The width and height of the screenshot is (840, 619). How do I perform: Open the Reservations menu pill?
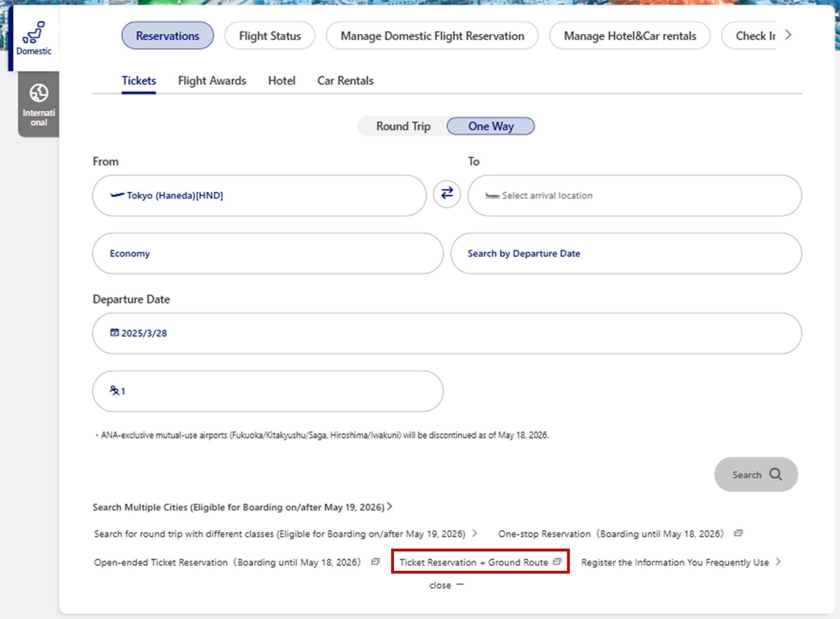click(x=167, y=36)
